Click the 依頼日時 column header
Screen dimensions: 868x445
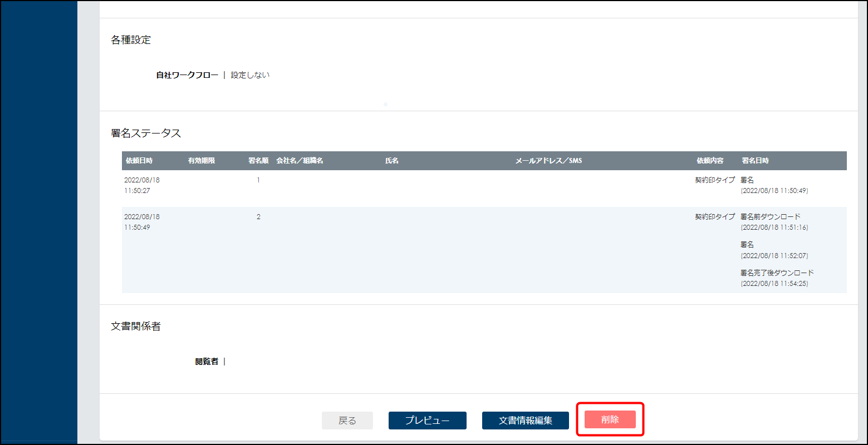pos(139,161)
